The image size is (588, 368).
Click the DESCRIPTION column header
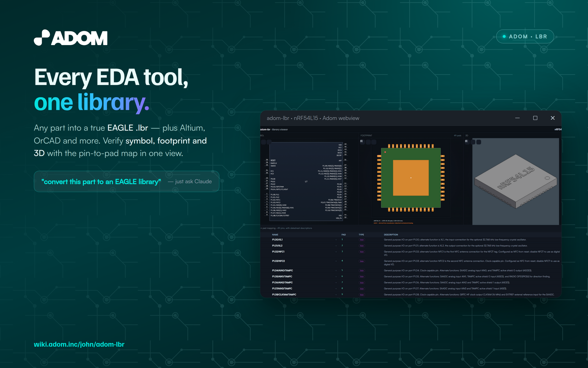(391, 235)
